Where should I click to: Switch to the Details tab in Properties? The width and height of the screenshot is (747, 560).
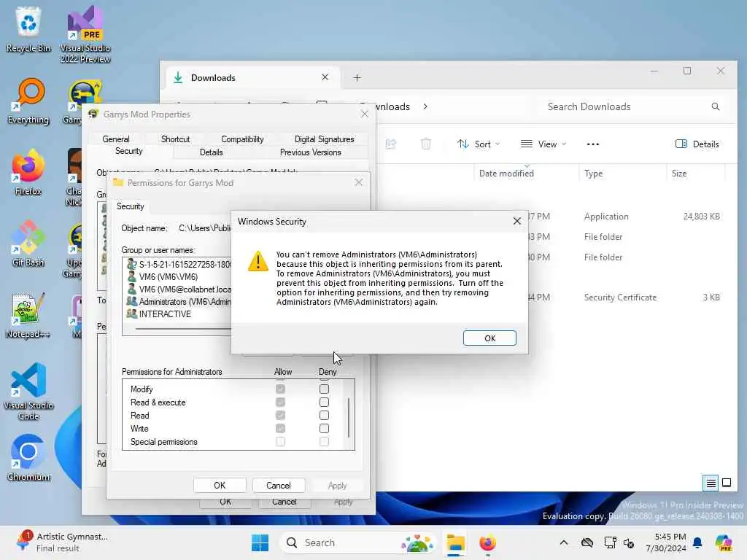click(211, 152)
